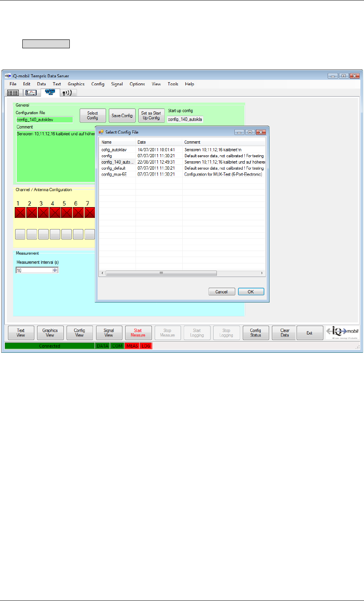Image resolution: width=364 pixels, height=601 pixels.
Task: Click the iQ-mobil logo at bottom right
Action: (x=342, y=333)
